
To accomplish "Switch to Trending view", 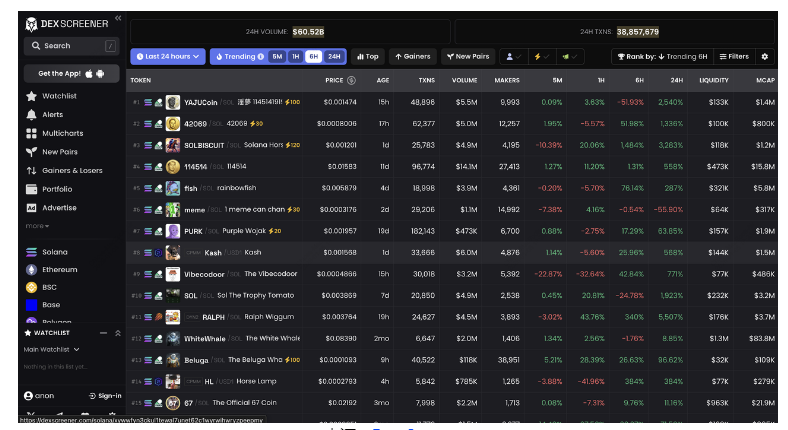I will click(239, 57).
